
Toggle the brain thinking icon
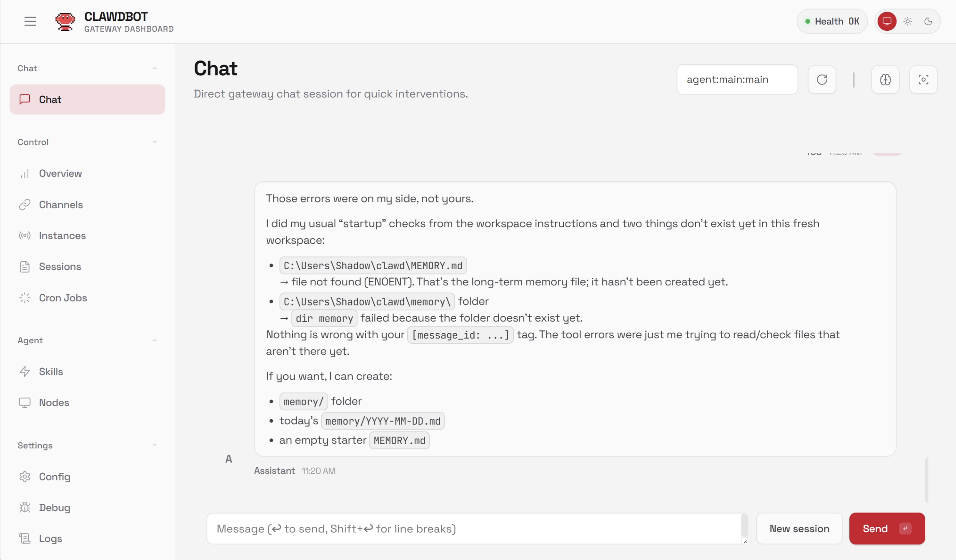pyautogui.click(x=885, y=80)
